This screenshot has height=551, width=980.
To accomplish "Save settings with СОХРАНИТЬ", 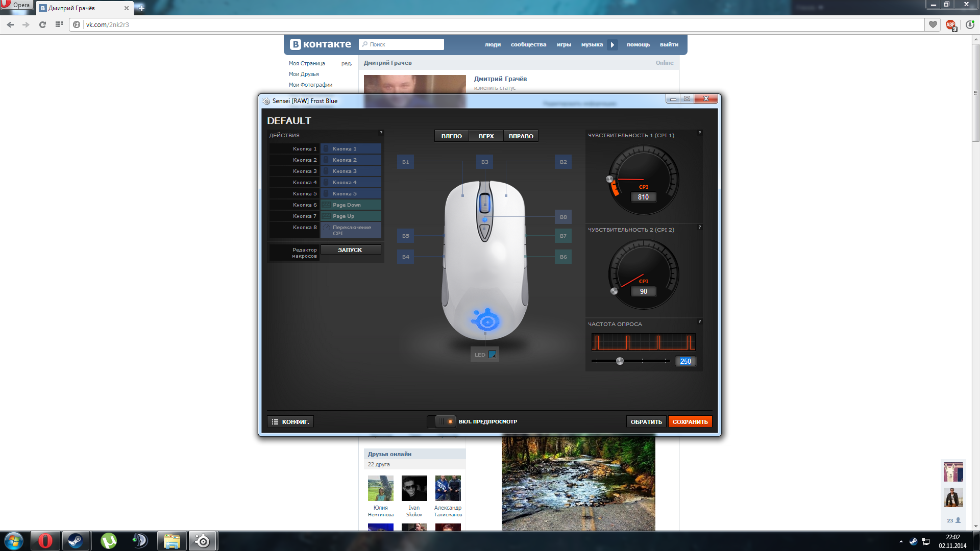I will 690,422.
